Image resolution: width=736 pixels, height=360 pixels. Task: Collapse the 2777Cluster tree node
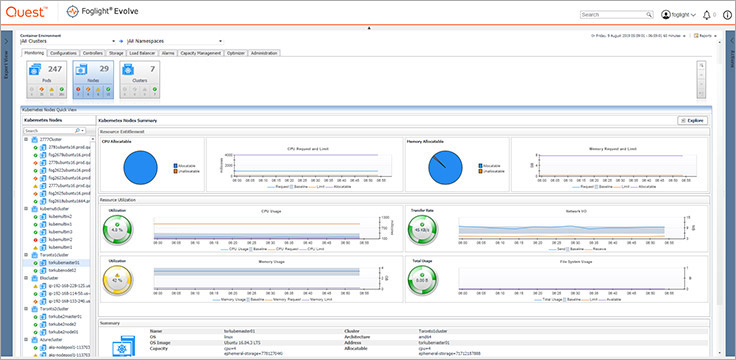tap(26, 139)
